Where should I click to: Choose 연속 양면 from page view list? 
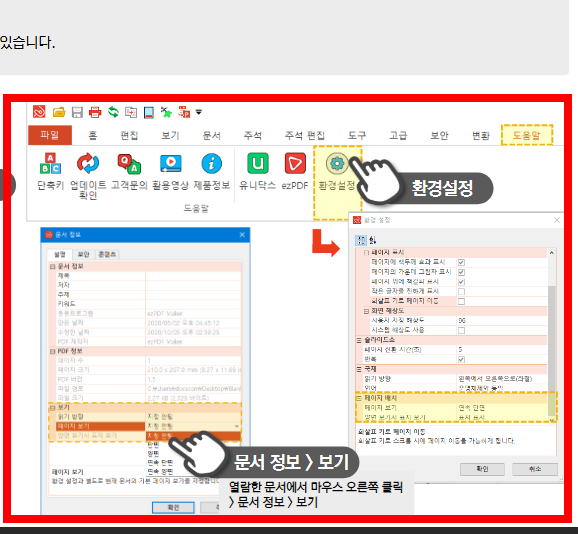click(160, 471)
